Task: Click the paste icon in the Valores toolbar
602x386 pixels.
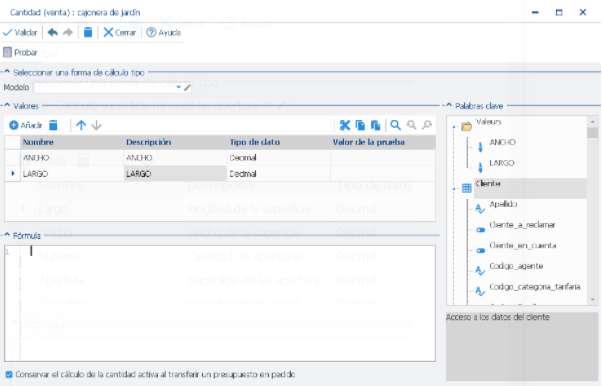Action: [375, 125]
